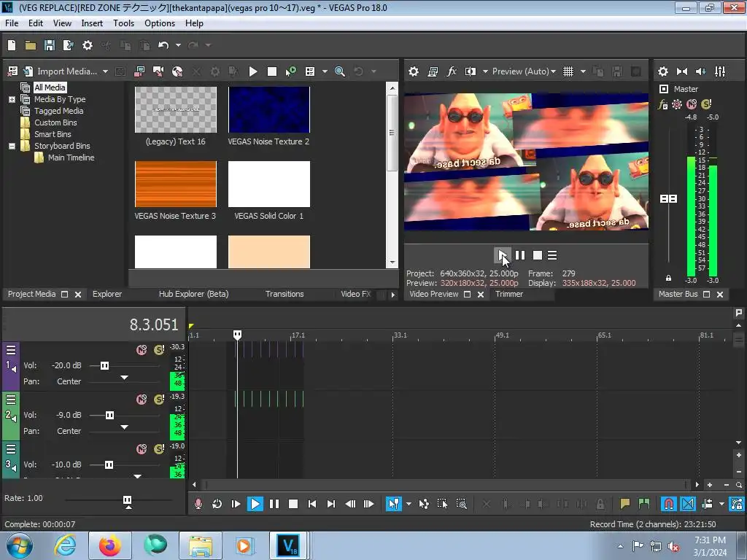Open a project using the folder icon
Image resolution: width=747 pixels, height=560 pixels.
31,45
